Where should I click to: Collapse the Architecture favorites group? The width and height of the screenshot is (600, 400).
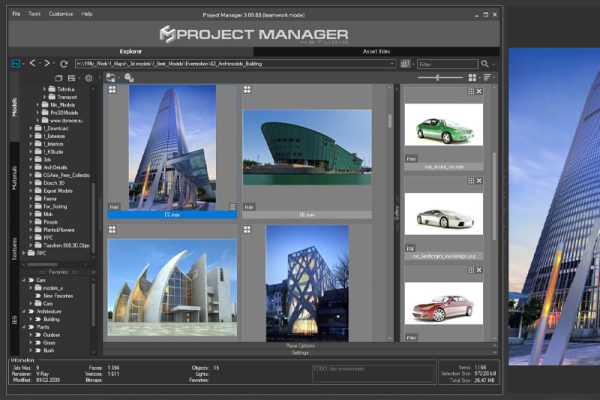coord(24,312)
